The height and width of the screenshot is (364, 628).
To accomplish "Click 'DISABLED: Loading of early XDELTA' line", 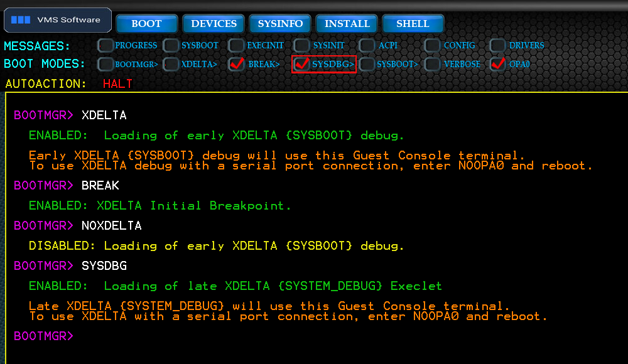I will pos(216,246).
